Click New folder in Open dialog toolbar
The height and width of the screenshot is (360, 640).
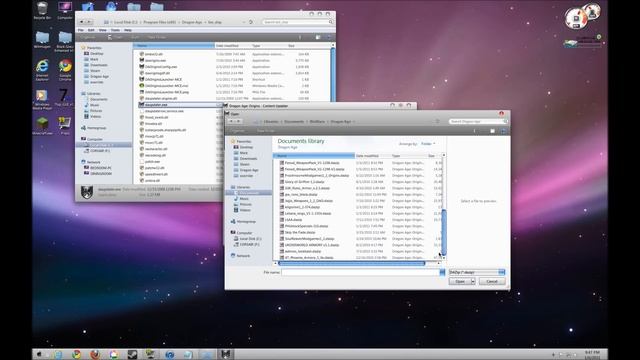click(266, 131)
